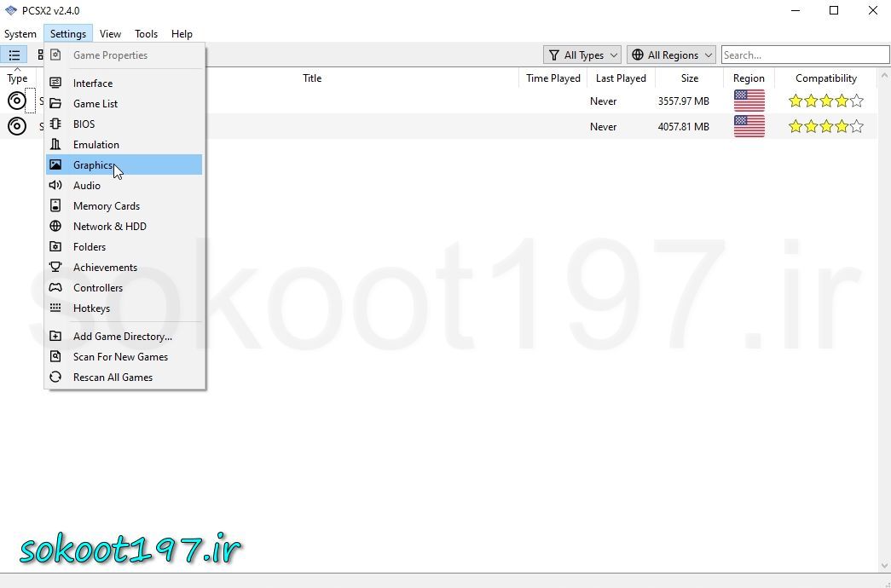Click the Achievements trophy icon
This screenshot has width=891, height=588.
click(55, 268)
